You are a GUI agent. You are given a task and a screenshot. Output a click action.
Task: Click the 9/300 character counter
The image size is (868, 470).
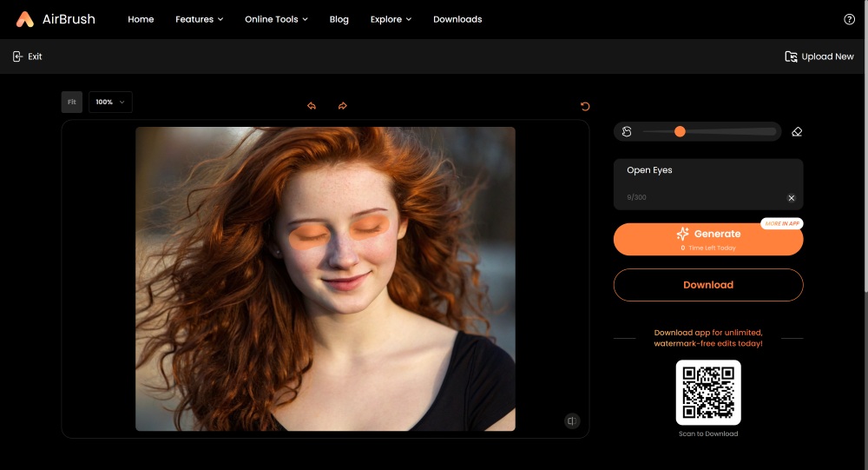coord(636,197)
